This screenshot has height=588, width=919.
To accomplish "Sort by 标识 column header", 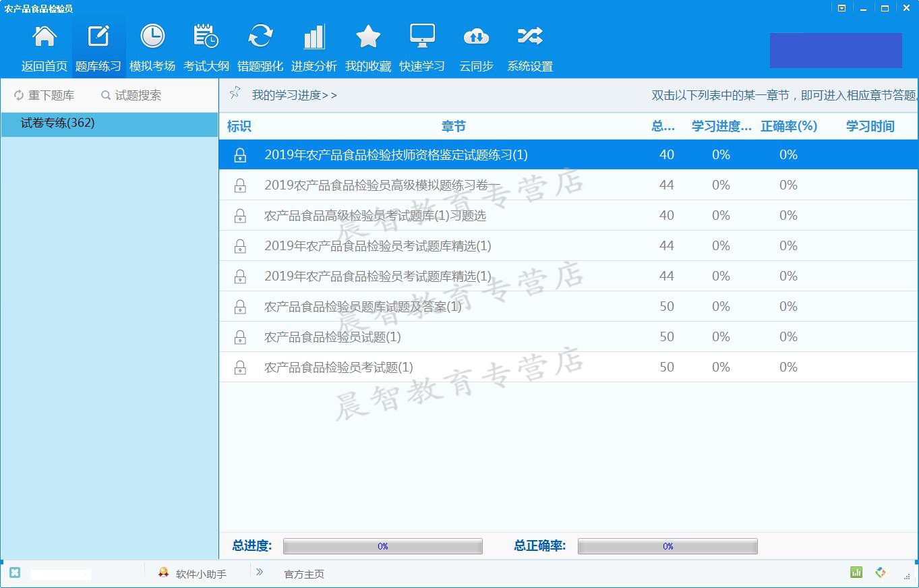I will pyautogui.click(x=239, y=126).
